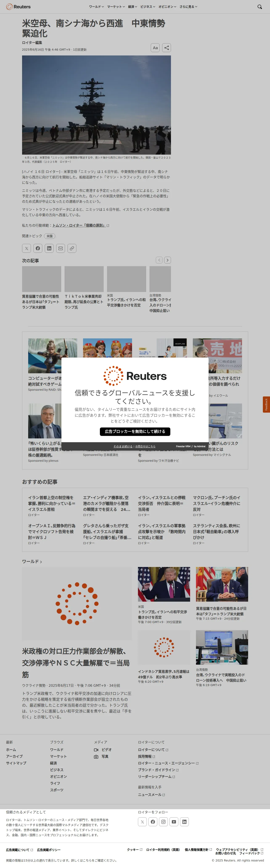Go to previous in 次の記事 carousel
Screen dimensions: 270x868
pyautogui.click(x=159, y=260)
